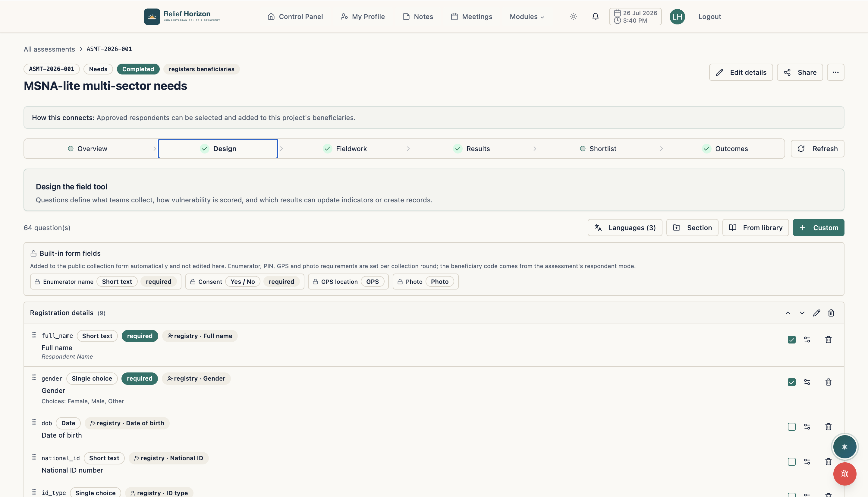Check the national_id question checkbox

coord(792,462)
